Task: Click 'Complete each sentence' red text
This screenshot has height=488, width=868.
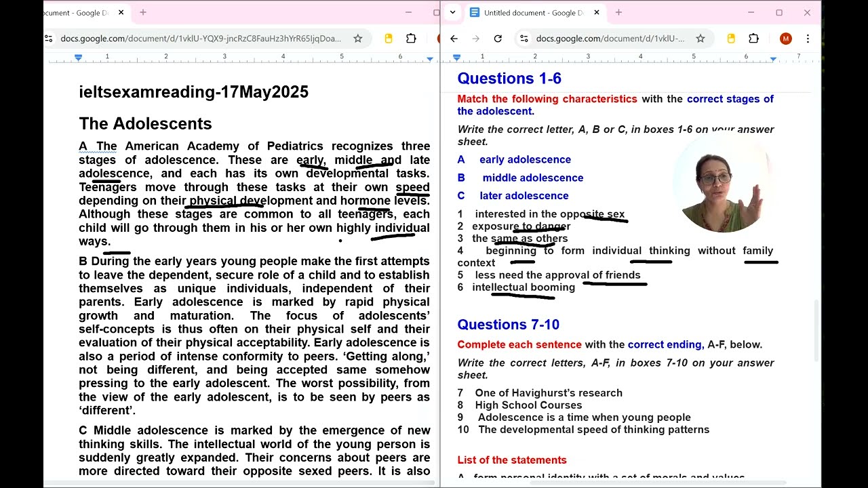Action: [519, 345]
